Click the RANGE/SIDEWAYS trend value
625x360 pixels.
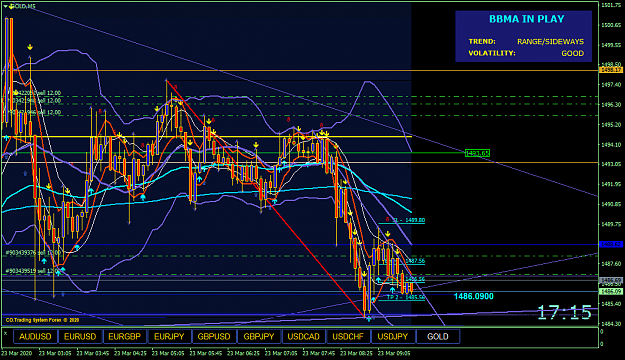pos(550,41)
